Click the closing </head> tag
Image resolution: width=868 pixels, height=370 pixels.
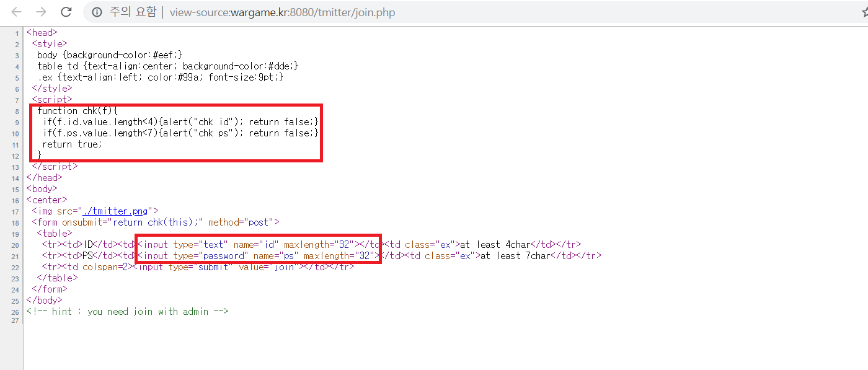pos(45,177)
